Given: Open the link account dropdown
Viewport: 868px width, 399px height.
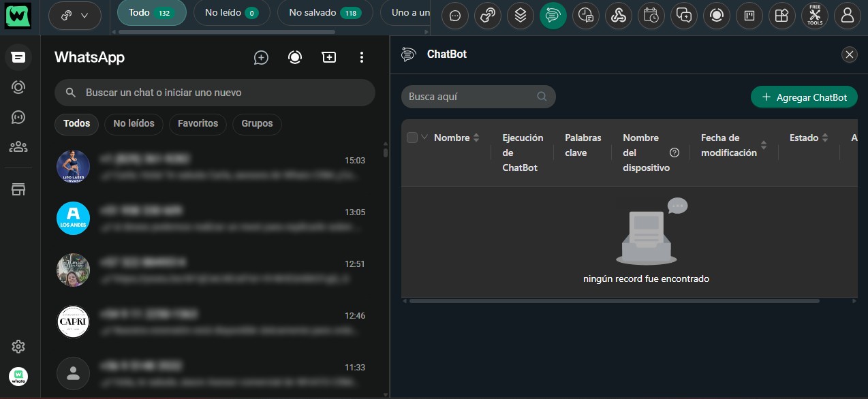Looking at the screenshot, I should [x=75, y=15].
